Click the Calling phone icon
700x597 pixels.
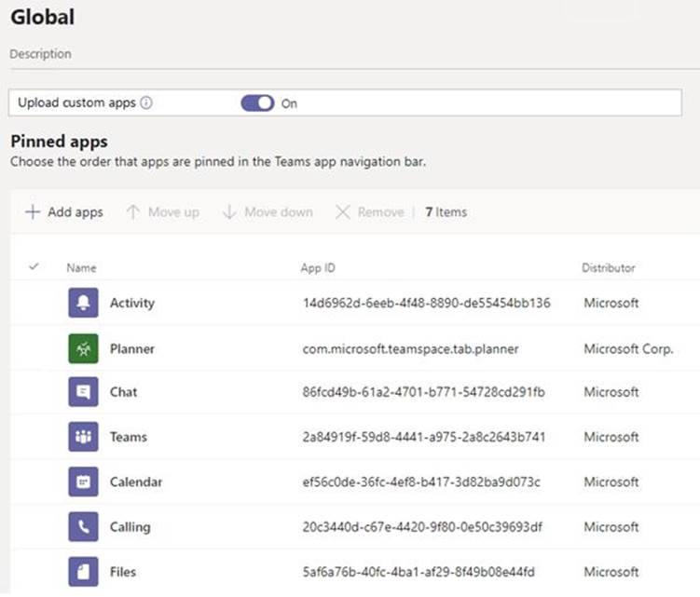(x=83, y=527)
